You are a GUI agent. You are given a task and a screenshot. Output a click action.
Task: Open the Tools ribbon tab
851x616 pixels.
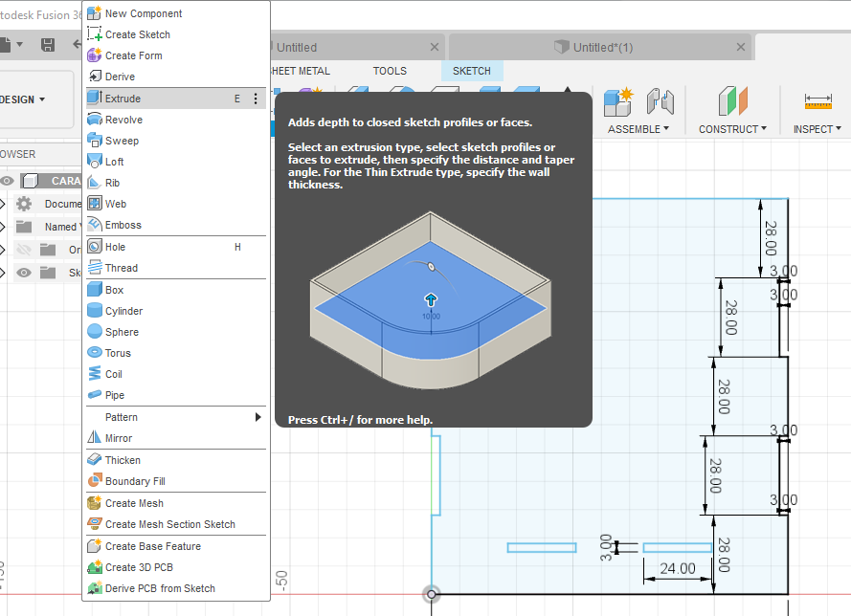click(390, 71)
